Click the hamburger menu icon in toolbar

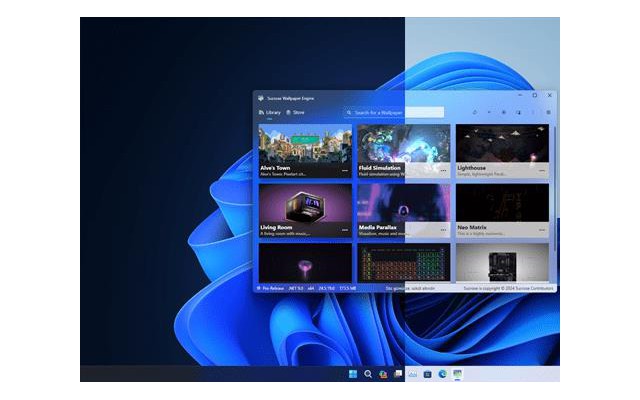548,112
